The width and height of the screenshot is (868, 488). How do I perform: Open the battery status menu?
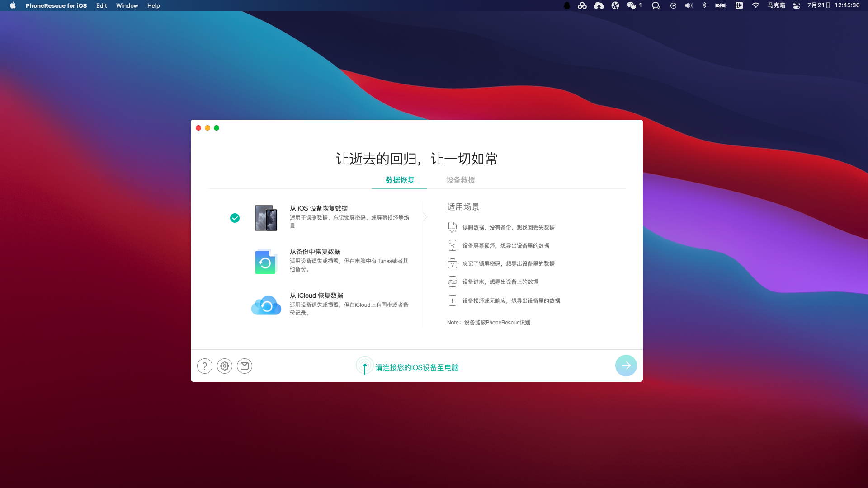click(x=721, y=5)
